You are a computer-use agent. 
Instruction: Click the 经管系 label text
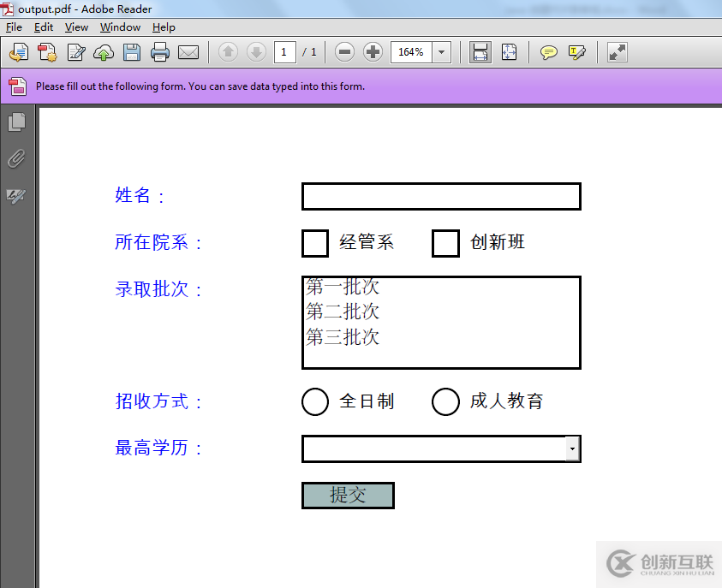(367, 242)
